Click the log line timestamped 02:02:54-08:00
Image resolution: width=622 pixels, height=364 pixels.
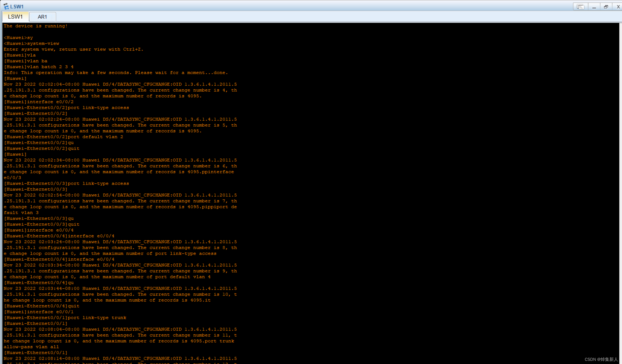click(x=120, y=195)
